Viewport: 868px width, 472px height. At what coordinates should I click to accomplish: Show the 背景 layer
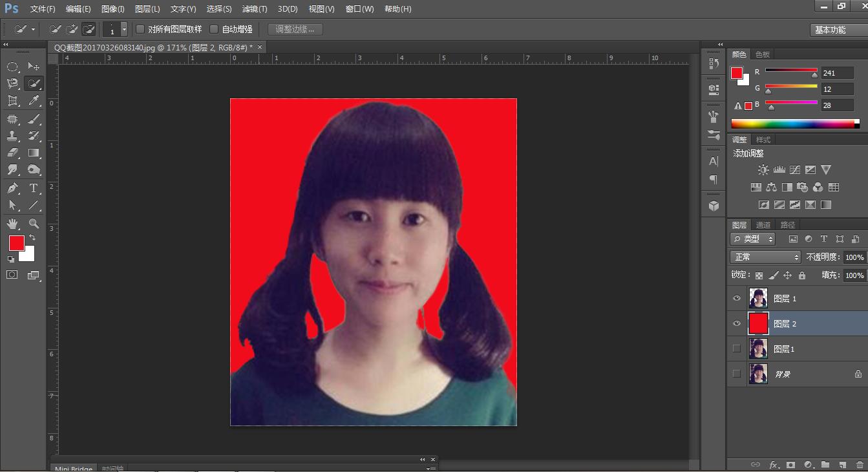tap(736, 374)
